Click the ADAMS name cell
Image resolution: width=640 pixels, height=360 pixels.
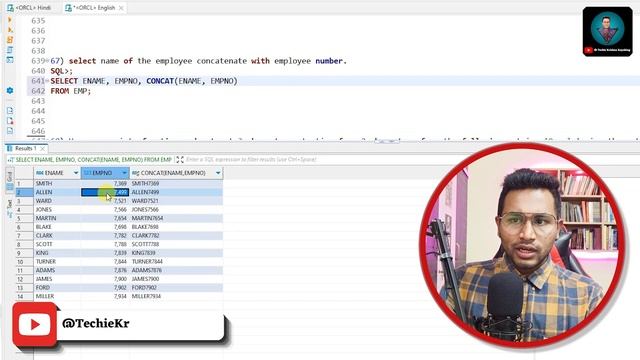click(57, 270)
